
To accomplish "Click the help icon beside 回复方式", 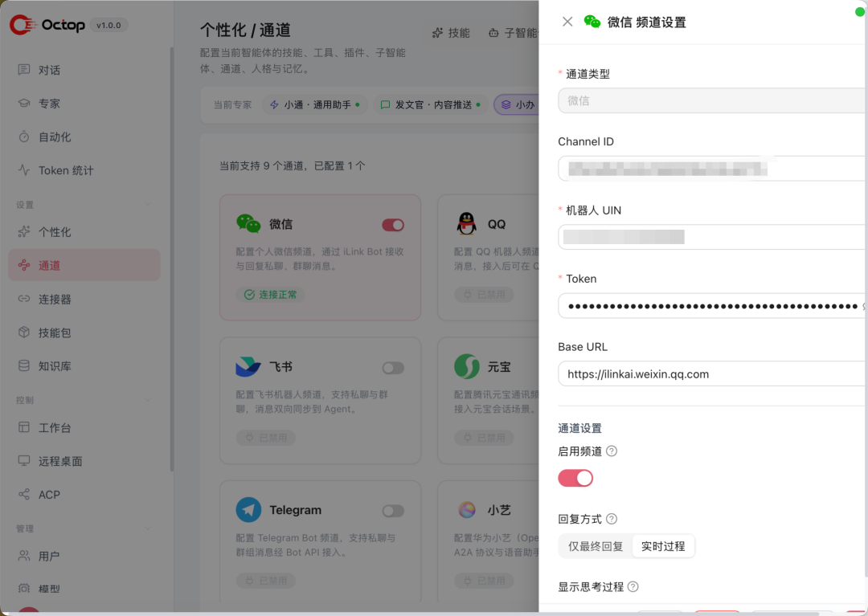I will click(x=611, y=519).
